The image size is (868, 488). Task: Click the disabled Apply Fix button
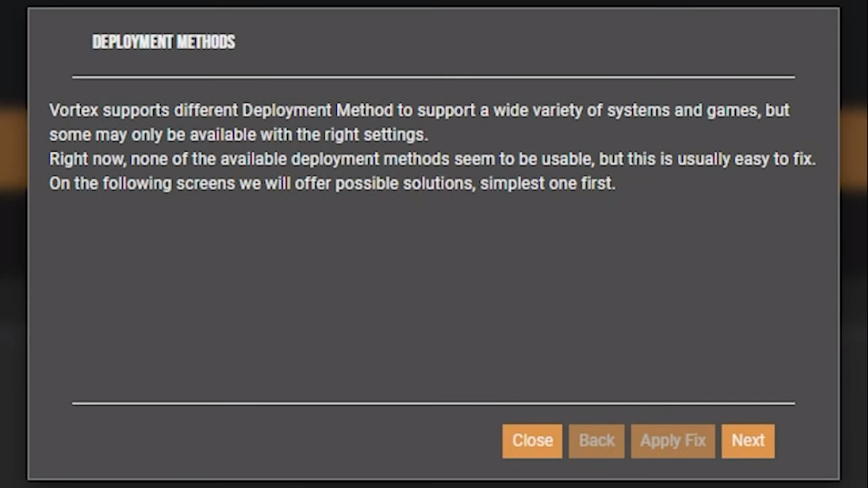tap(672, 441)
